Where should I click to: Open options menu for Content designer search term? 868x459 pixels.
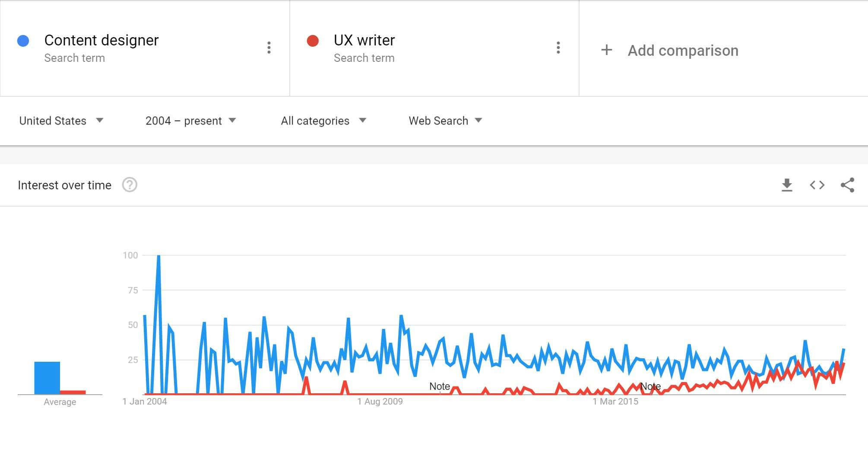pyautogui.click(x=269, y=48)
